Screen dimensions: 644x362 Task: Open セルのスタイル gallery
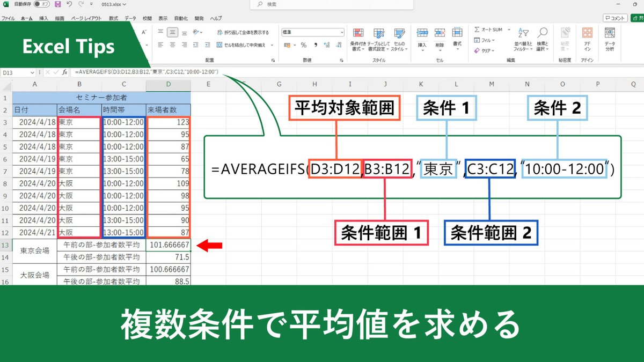(399, 39)
